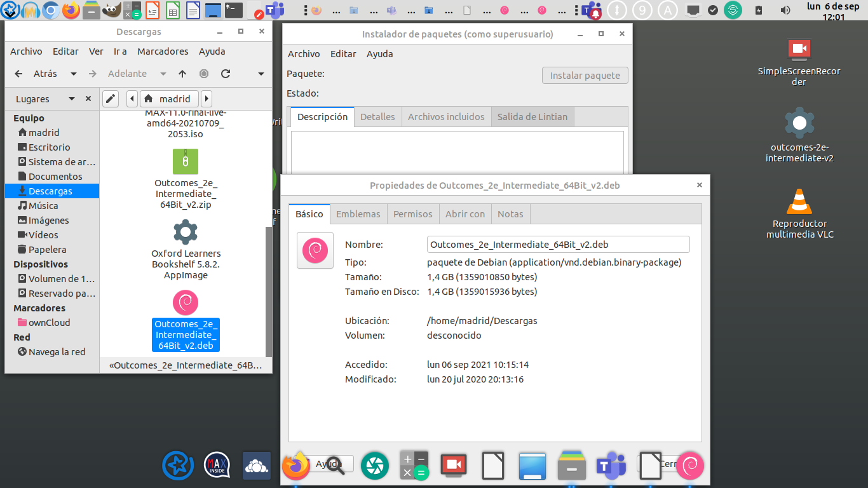Launch Chromium from the top panel

tap(51, 10)
